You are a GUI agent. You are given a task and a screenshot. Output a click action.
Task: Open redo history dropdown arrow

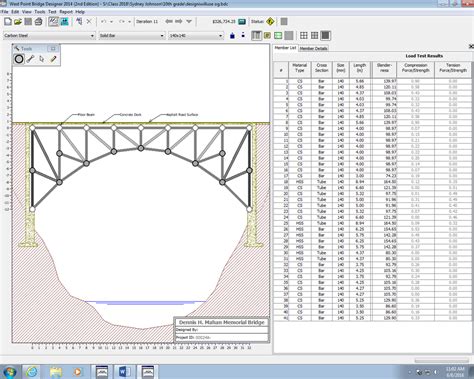click(130, 22)
